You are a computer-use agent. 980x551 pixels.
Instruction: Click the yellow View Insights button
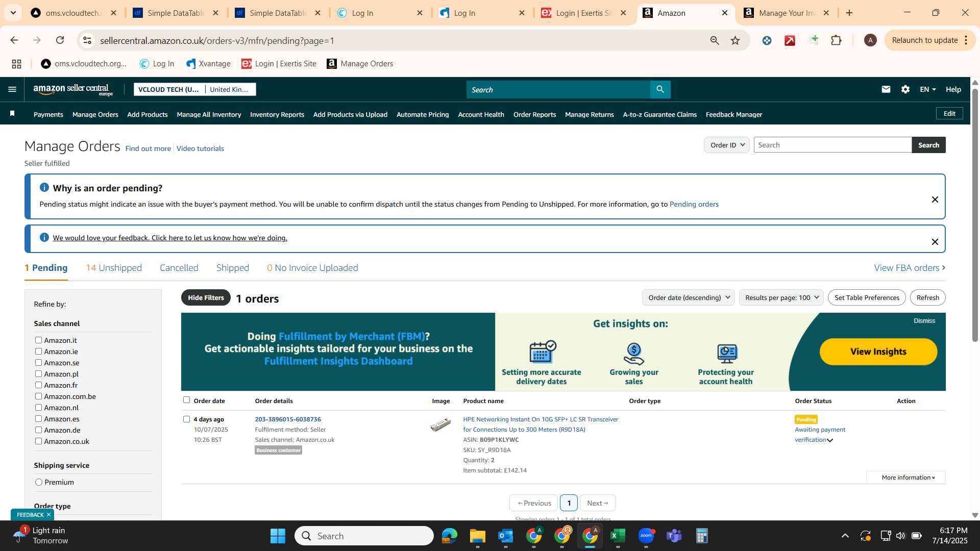[878, 352]
